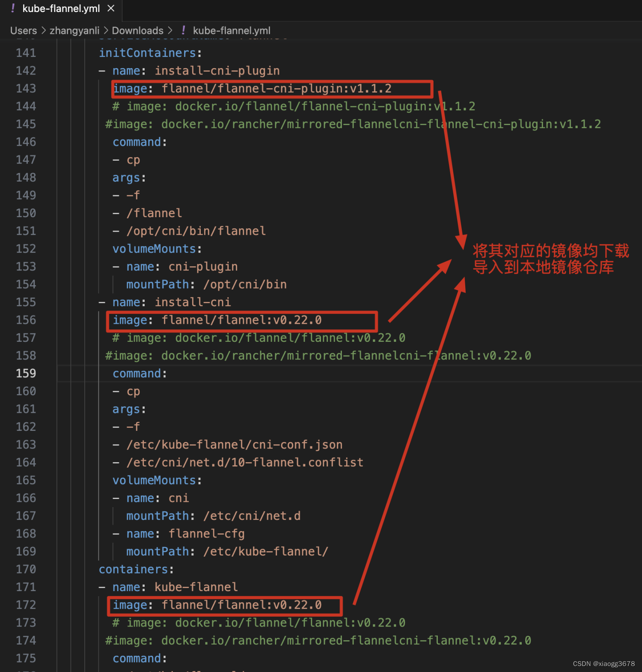Click current line number 159
This screenshot has width=642, height=672.
(26, 373)
